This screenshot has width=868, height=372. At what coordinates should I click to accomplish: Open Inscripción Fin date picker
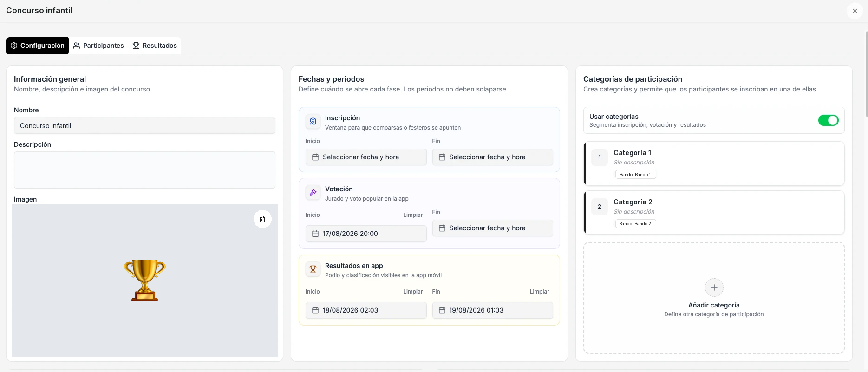492,157
